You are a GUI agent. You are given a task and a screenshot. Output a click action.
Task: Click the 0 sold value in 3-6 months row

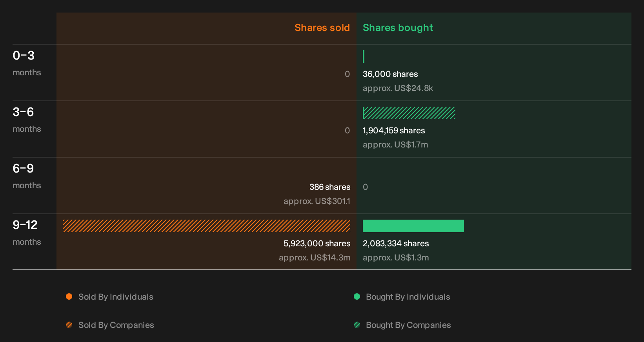pos(347,131)
